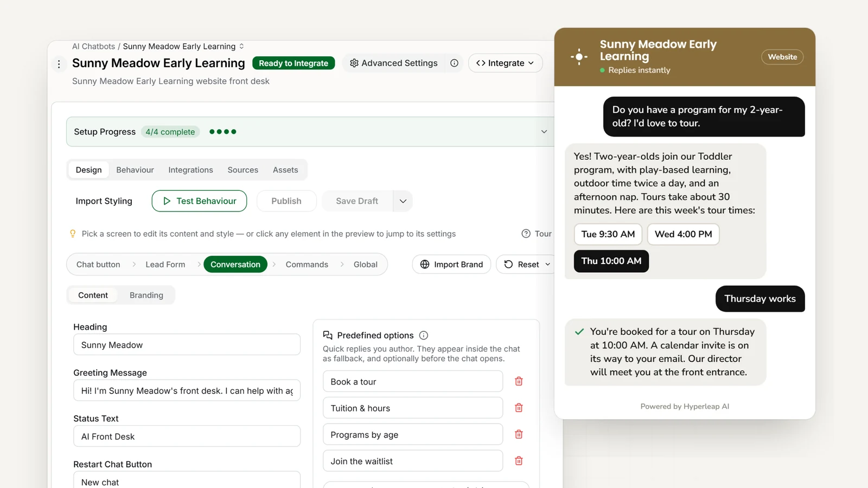Click the info icon beside Predefined options
This screenshot has height=488, width=868.
pyautogui.click(x=424, y=335)
